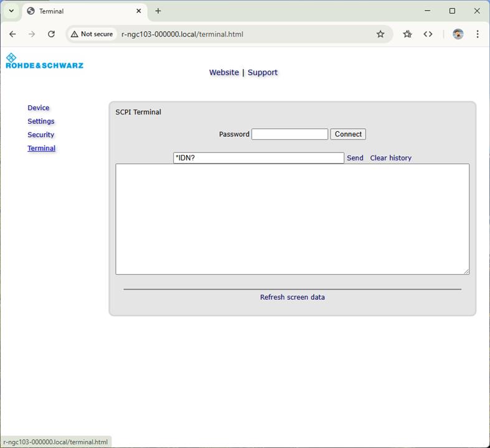This screenshot has height=448, width=490.
Task: Clear history of terminal output
Action: [390, 158]
